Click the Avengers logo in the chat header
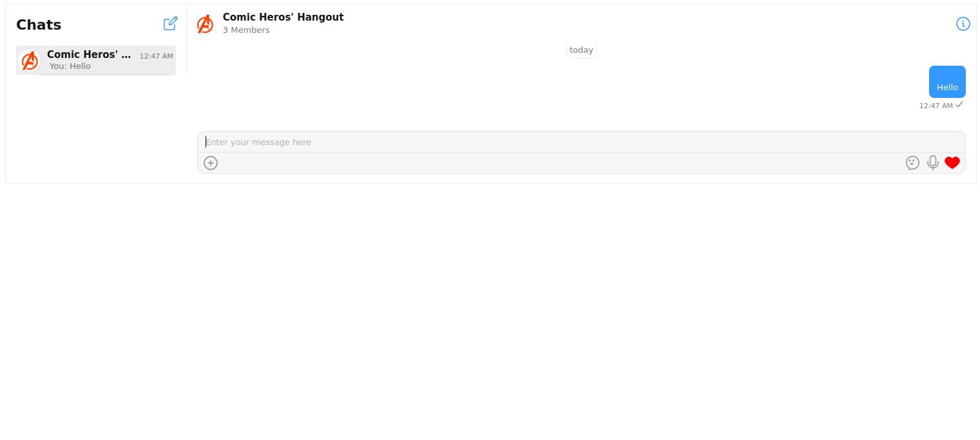Viewport: 980px width, 440px height. click(x=205, y=24)
